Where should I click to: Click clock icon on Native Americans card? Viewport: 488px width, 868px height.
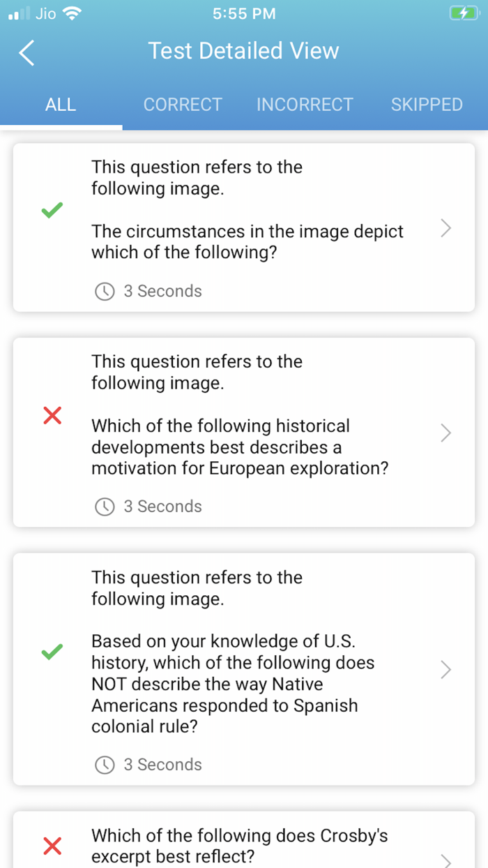click(105, 765)
